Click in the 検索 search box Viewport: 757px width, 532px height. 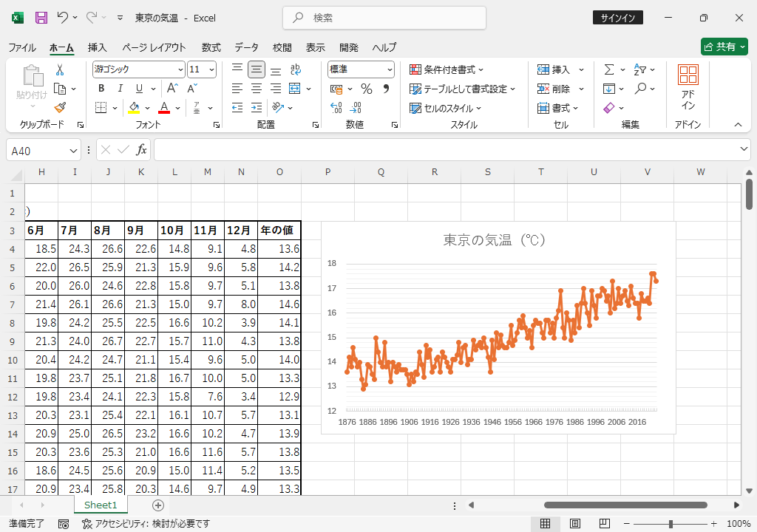(x=384, y=18)
